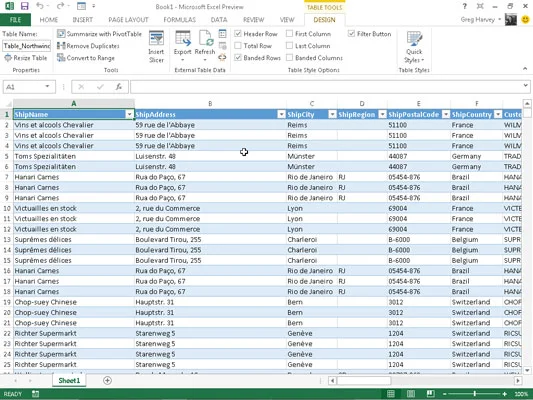Click the Save icon in title bar

pos(24,6)
